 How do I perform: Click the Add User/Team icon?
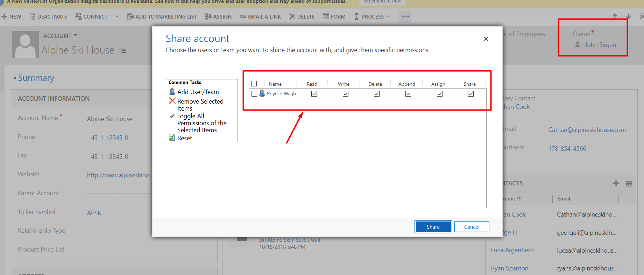[x=172, y=92]
